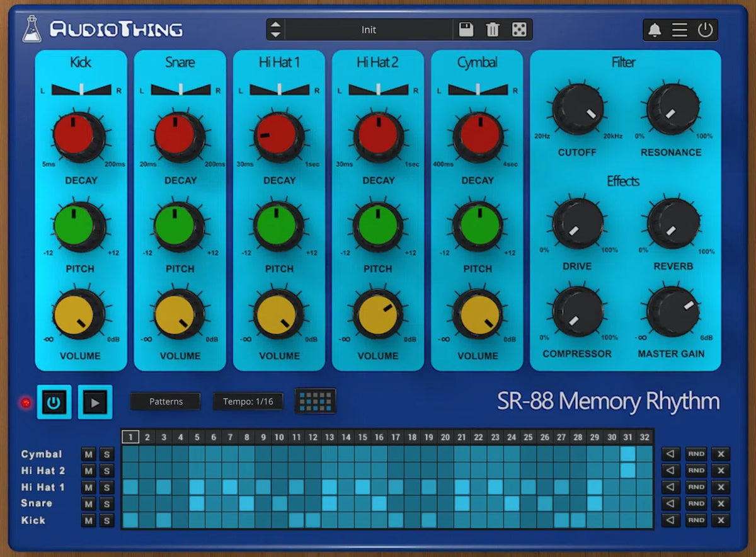This screenshot has height=557, width=756.
Task: Delete the preset using the trash icon
Action: [493, 29]
